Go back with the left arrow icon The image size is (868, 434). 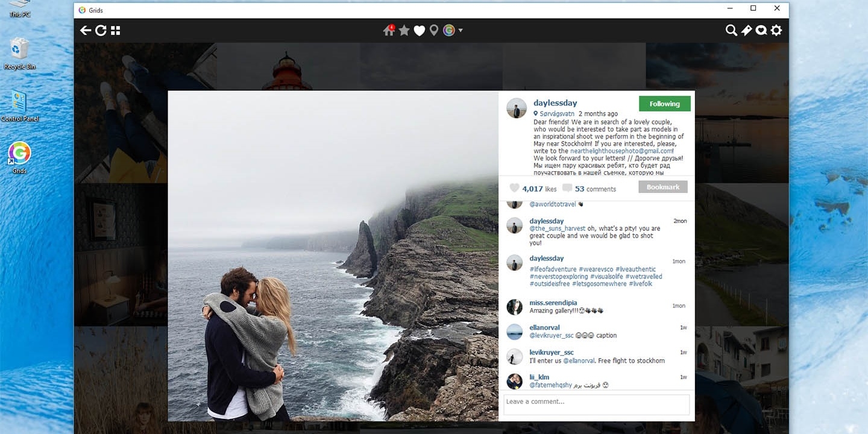(86, 30)
